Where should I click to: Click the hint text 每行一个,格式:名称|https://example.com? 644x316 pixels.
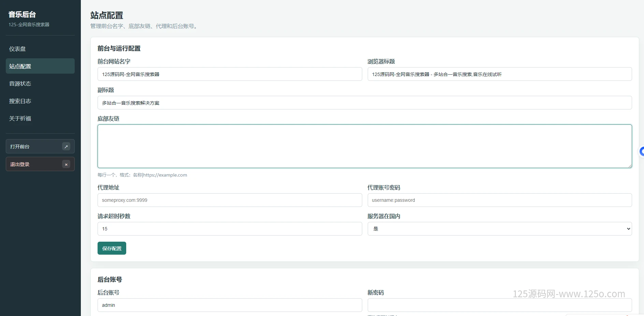142,175
